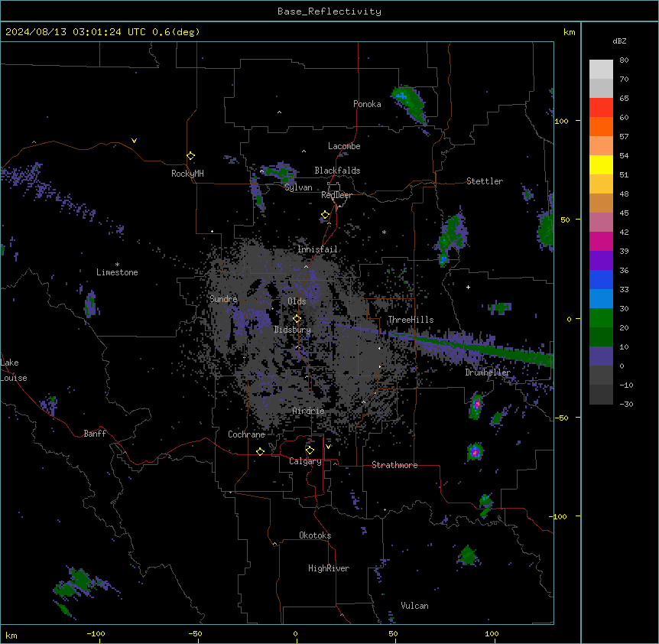Image resolution: width=659 pixels, height=644 pixels.
Task: Click the asterisk marker above Limestone
Action: point(117,265)
